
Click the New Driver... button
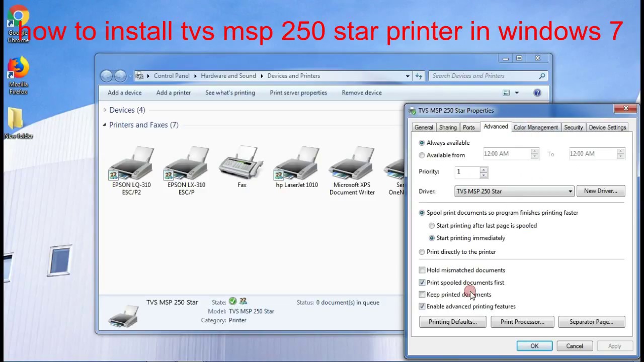tap(601, 191)
